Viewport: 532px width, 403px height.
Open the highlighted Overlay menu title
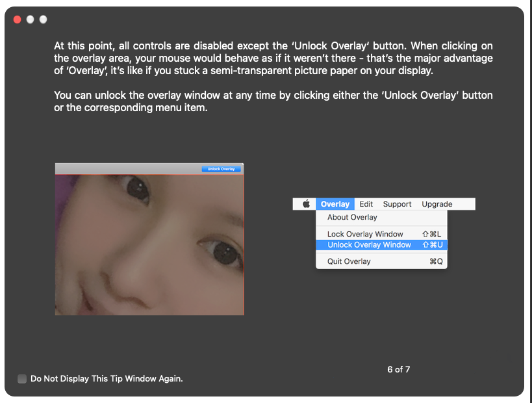point(335,204)
